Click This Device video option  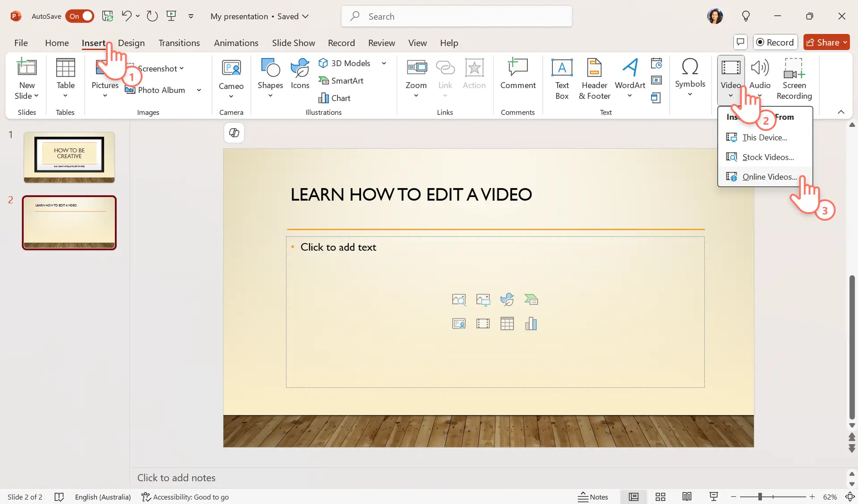coord(765,137)
